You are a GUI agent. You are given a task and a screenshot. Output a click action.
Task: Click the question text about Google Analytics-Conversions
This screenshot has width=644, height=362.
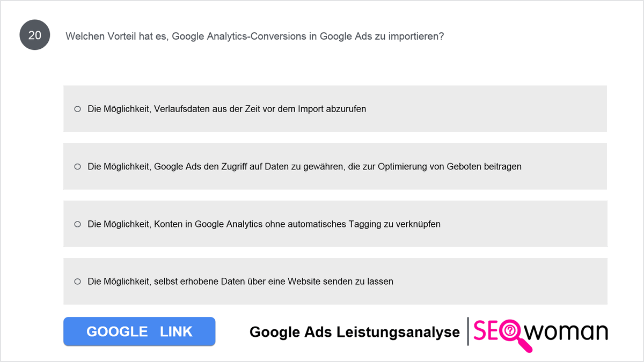(x=254, y=36)
